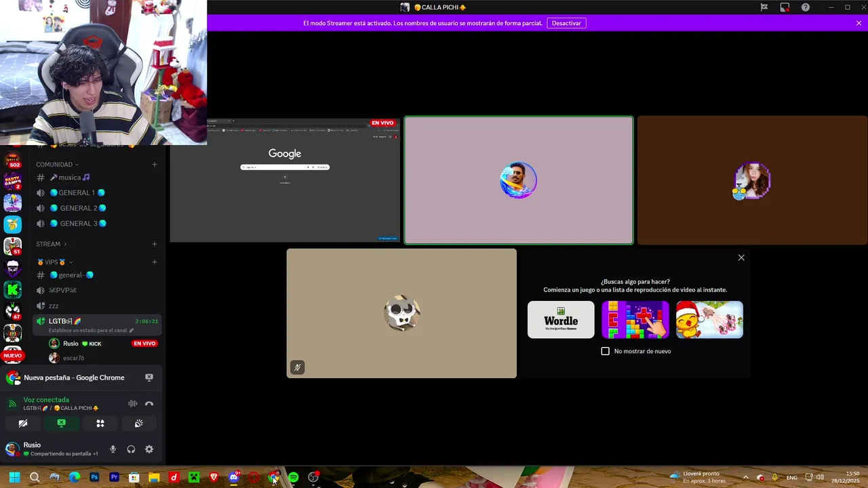Image resolution: width=868 pixels, height=488 pixels.
Task: Stop screen sharing with the green screen button
Action: 62,423
